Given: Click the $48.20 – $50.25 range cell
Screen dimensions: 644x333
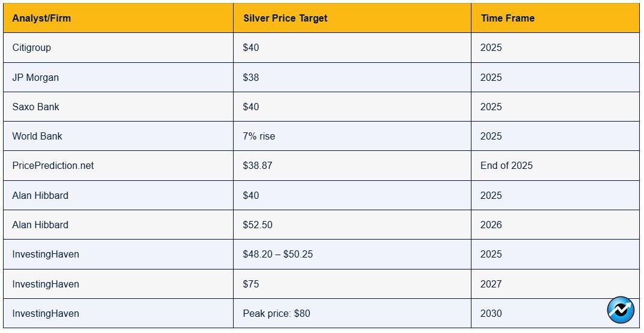Looking at the screenshot, I should tap(352, 254).
